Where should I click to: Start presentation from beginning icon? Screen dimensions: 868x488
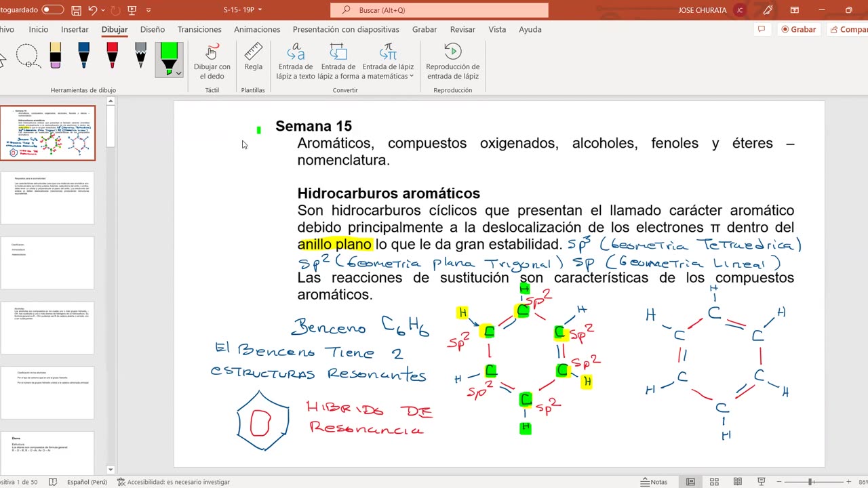(132, 10)
